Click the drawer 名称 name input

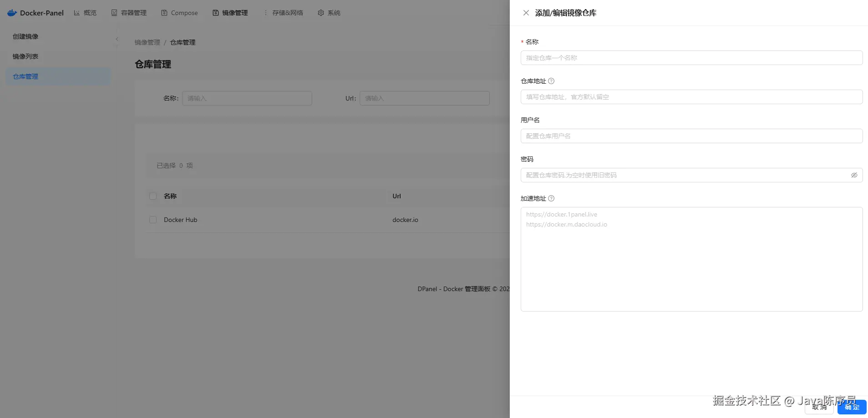(x=691, y=58)
